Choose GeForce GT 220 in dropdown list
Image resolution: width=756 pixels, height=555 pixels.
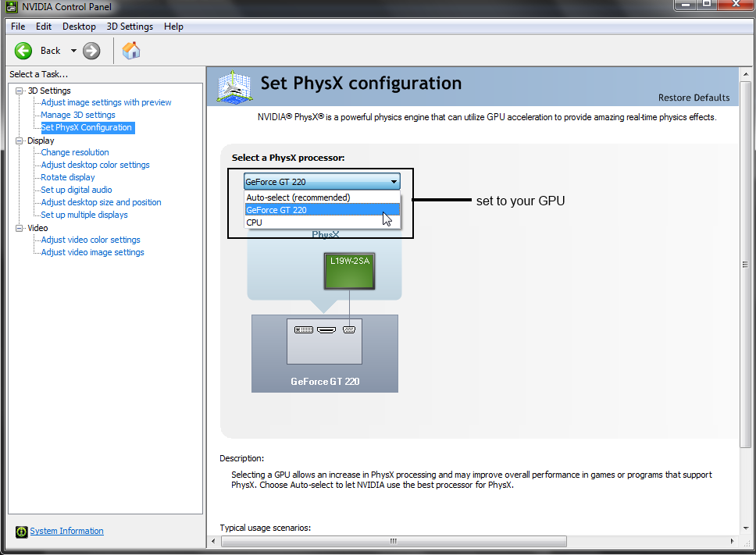pos(322,210)
